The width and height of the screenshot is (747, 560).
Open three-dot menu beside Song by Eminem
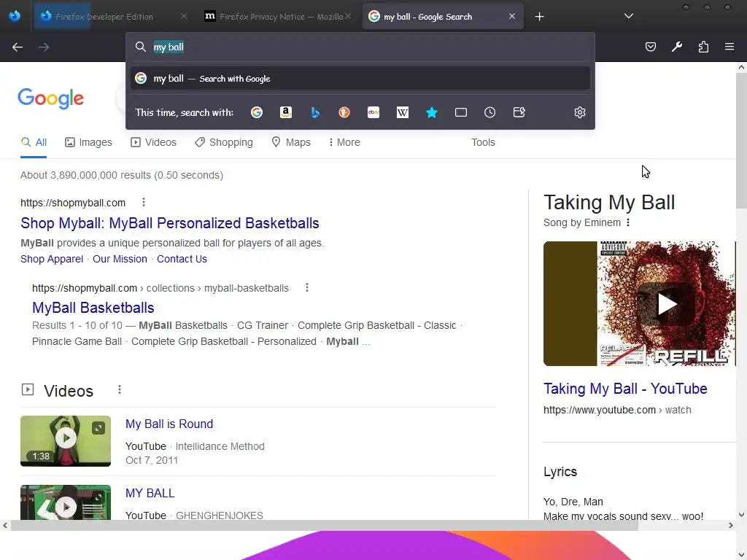pyautogui.click(x=628, y=222)
